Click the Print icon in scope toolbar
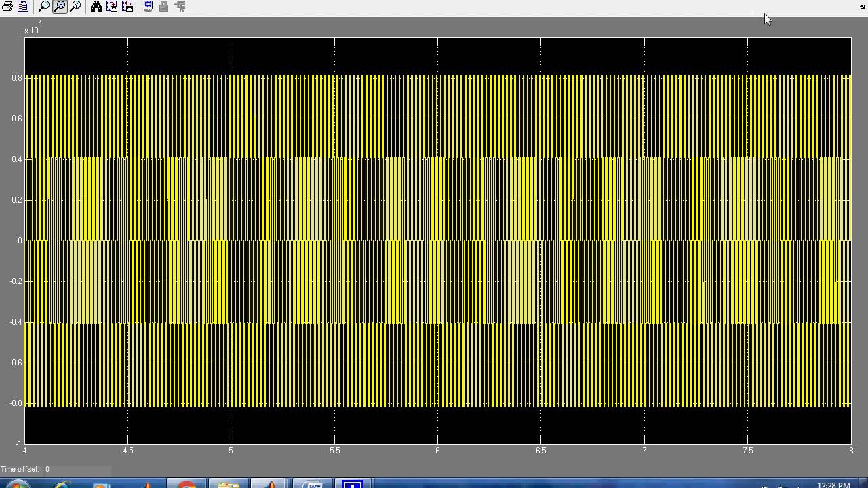Image resolution: width=868 pixels, height=488 pixels. pyautogui.click(x=7, y=6)
